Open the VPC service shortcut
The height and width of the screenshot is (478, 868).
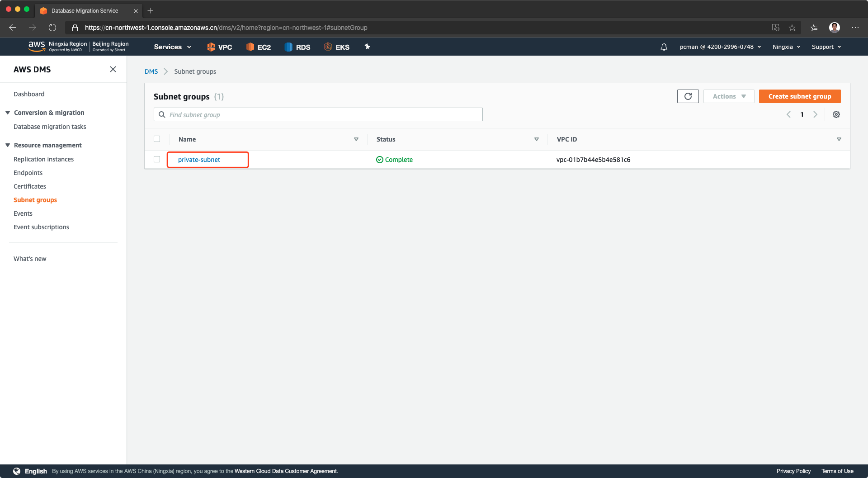pos(219,47)
